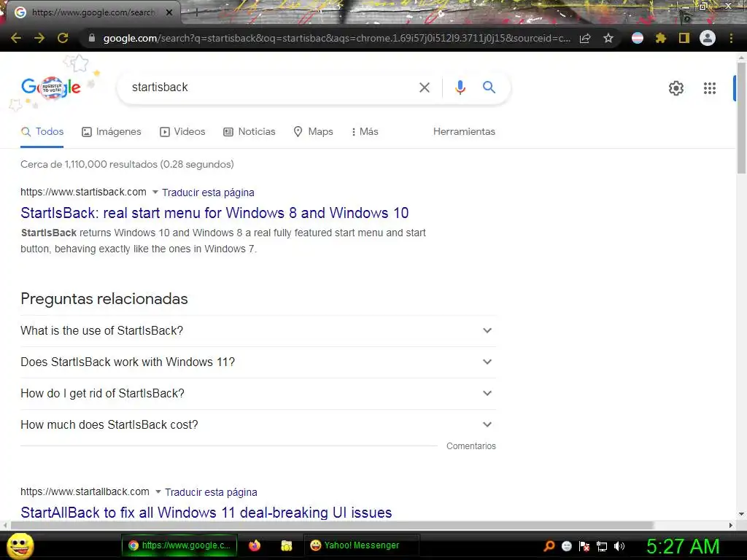Clear the search box with X
Screen dimensions: 747x560
(x=425, y=87)
